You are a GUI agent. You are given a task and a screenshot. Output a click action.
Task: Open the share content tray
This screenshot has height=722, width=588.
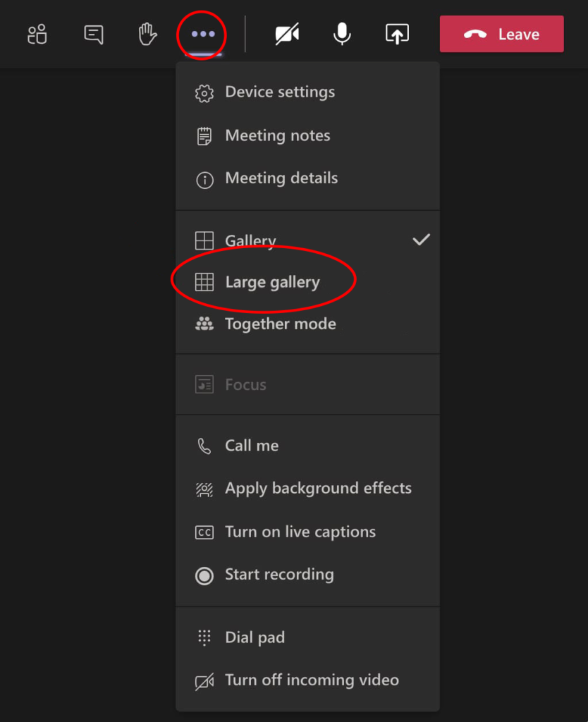tap(397, 34)
